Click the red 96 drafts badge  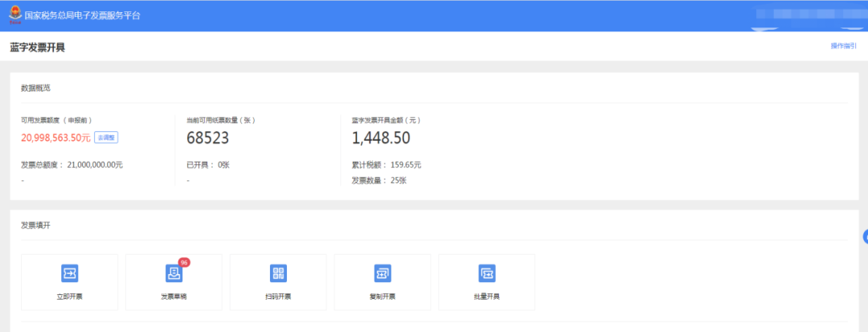pyautogui.click(x=184, y=262)
